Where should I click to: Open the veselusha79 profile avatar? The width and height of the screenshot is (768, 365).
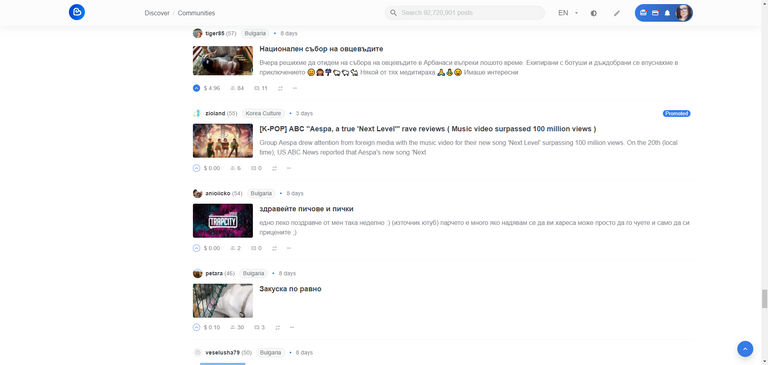coord(197,353)
